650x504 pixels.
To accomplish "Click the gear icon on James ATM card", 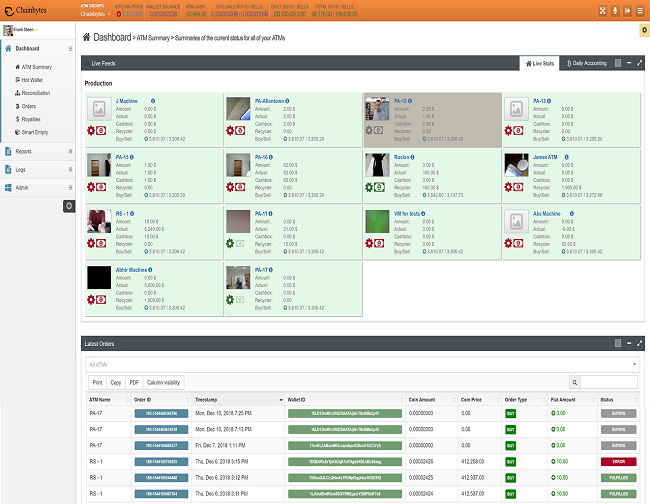I will point(509,186).
